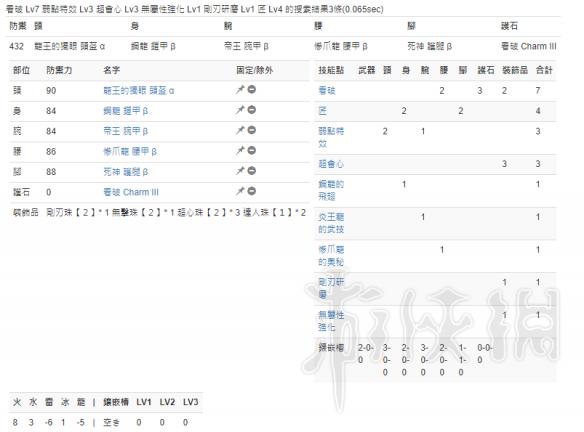Click the 合計 column header
The width and height of the screenshot is (584, 432).
pos(543,70)
